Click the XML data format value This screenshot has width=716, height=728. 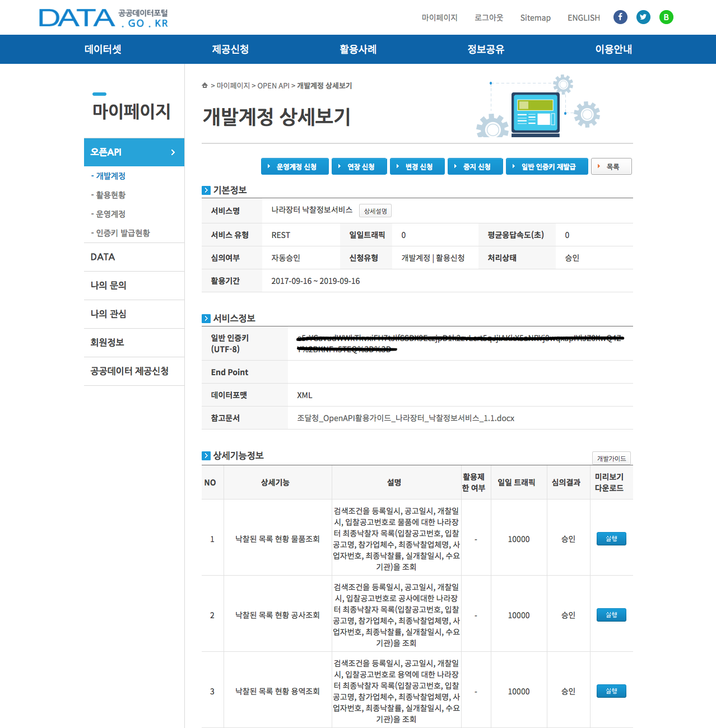click(x=305, y=395)
